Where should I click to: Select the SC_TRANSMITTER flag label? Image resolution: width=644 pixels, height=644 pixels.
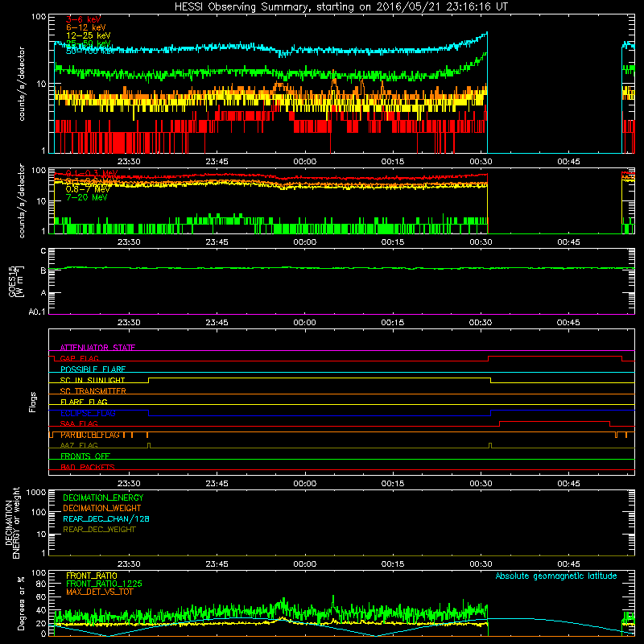93,391
